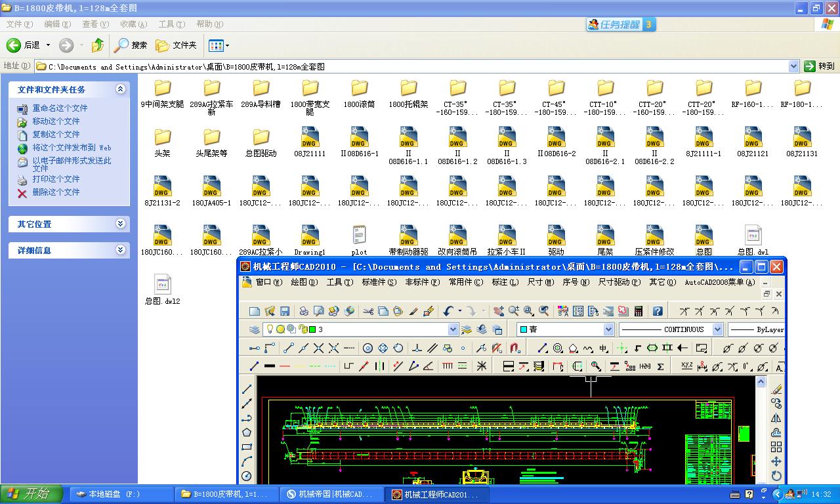Open the 查看(V) menu in Explorer

pyautogui.click(x=95, y=24)
